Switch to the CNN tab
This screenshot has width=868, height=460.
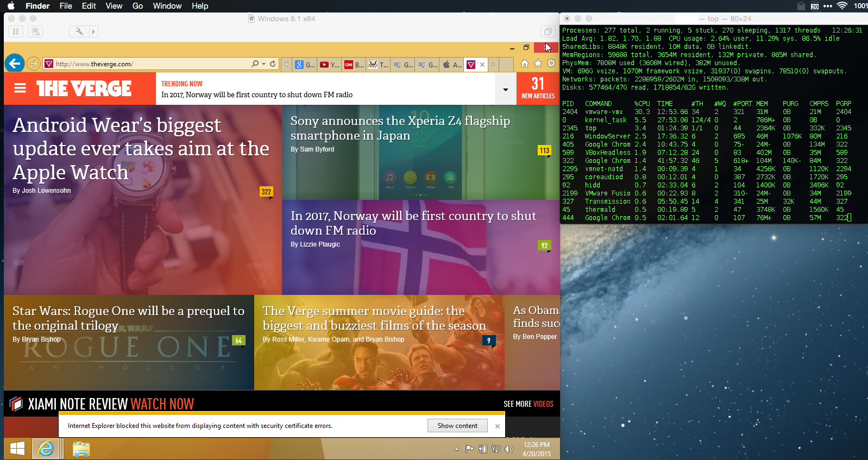click(x=354, y=65)
